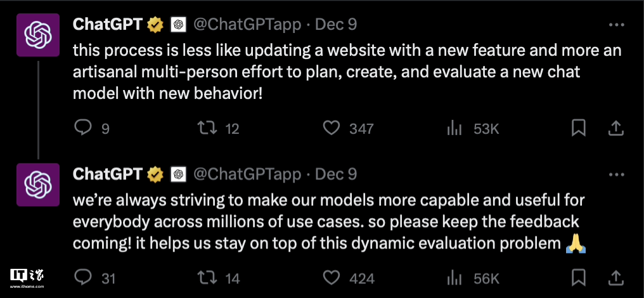Screen dimensions: 644x298
Task: Like the first tweet with 347 likes
Action: (x=332, y=129)
